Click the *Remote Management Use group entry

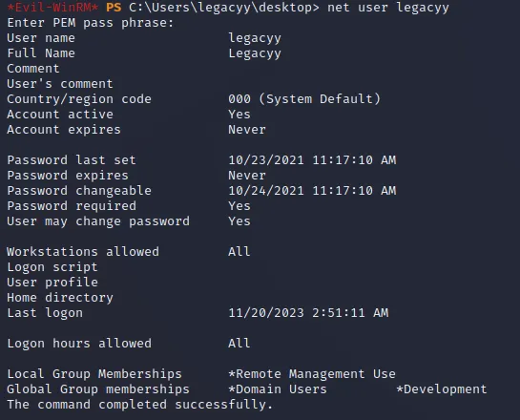click(312, 374)
